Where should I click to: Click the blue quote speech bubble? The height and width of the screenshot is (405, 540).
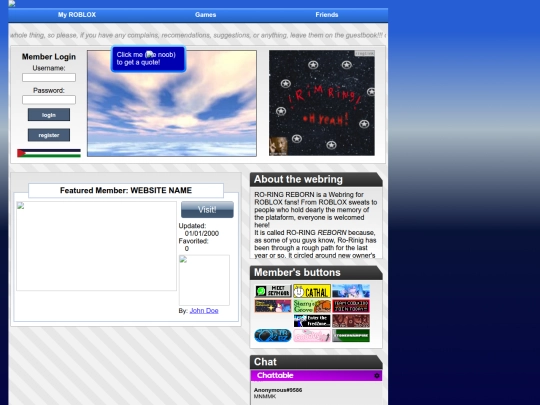[148, 59]
